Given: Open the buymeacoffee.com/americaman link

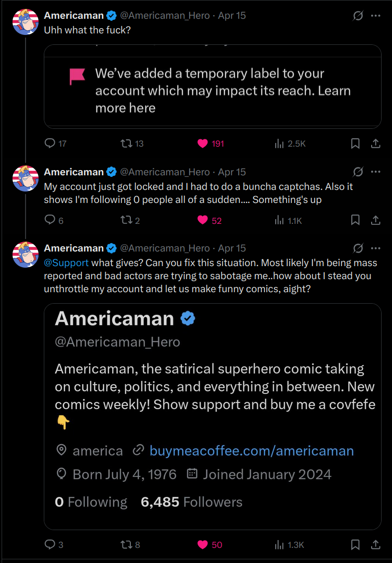Looking at the screenshot, I should coord(251,451).
